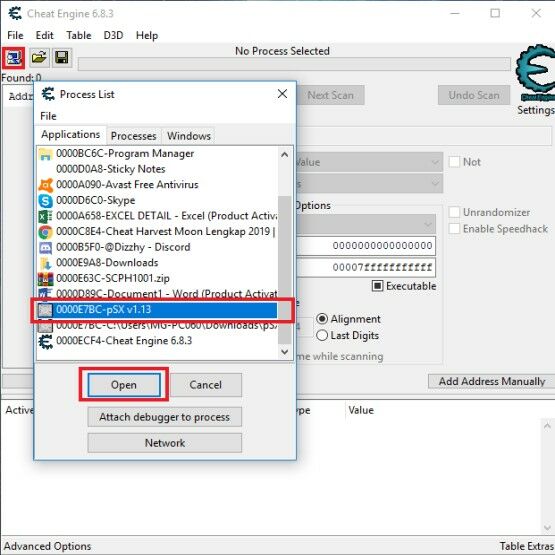The height and width of the screenshot is (555, 555).
Task: Click the floppy disk save icon
Action: [x=62, y=58]
